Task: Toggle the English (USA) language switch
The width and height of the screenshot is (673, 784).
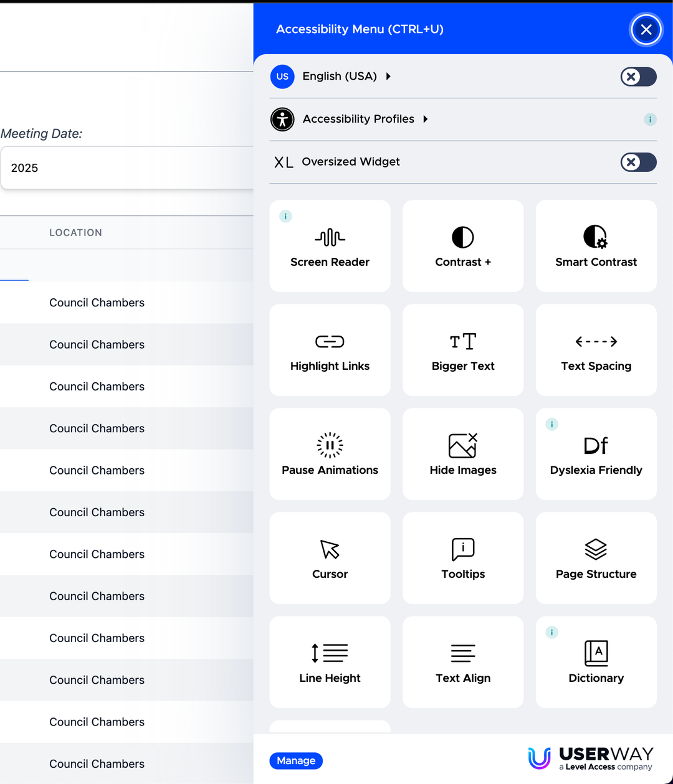Action: [638, 77]
